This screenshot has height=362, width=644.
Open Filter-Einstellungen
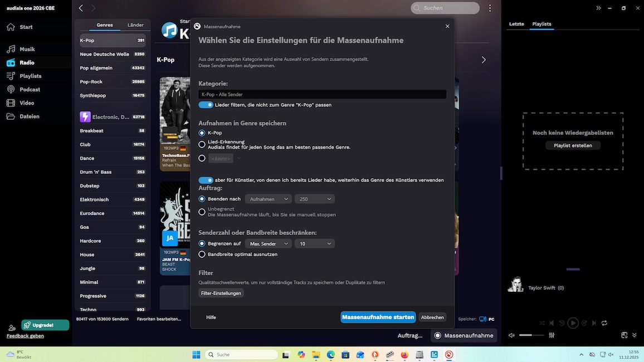pyautogui.click(x=221, y=293)
